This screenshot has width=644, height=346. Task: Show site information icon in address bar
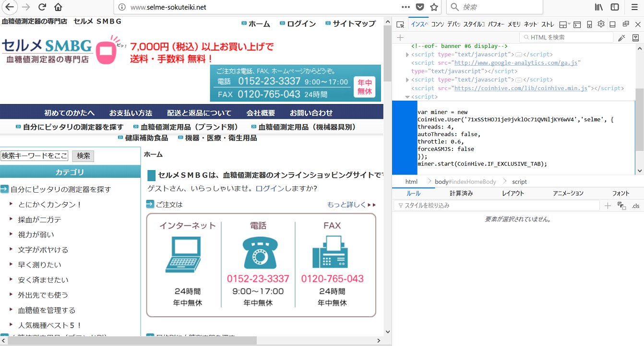122,7
